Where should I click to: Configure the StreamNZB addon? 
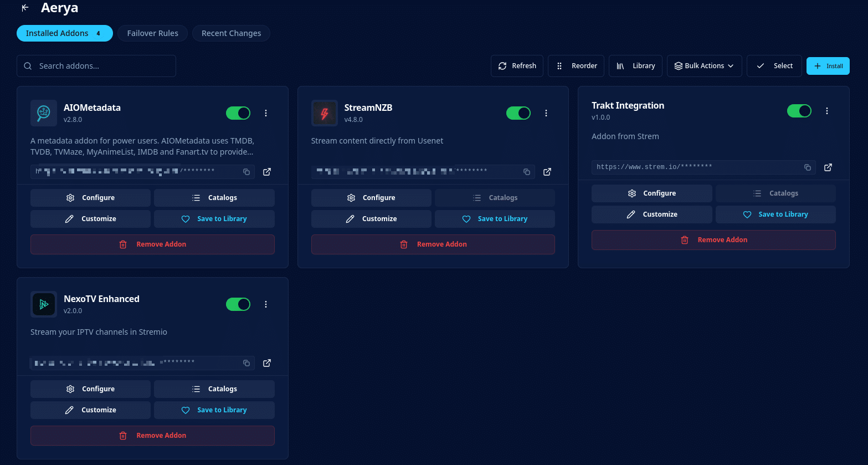click(x=371, y=198)
